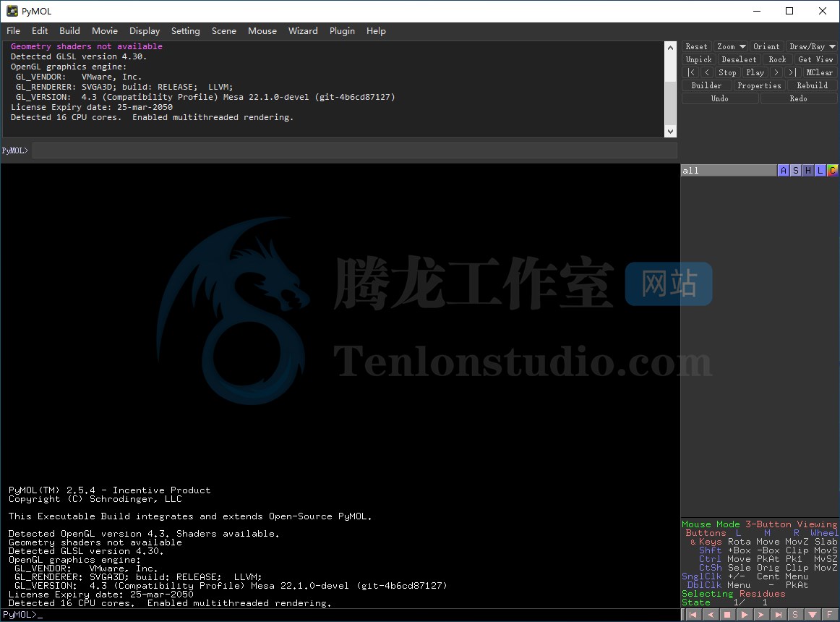Open the Zoom dropdown
840x622 pixels.
click(732, 46)
